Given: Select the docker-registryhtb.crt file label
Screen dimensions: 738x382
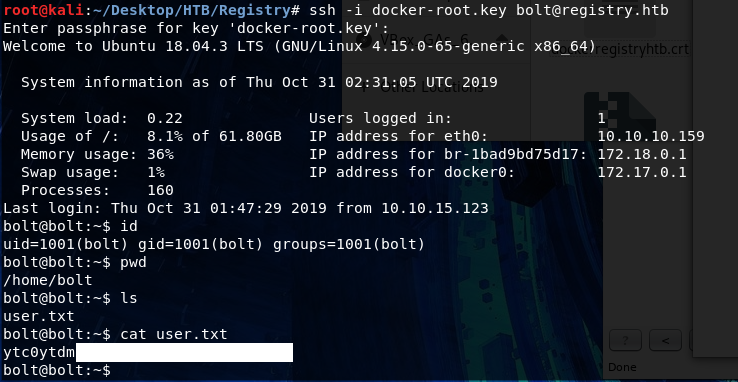Looking at the screenshot, I should (x=621, y=49).
